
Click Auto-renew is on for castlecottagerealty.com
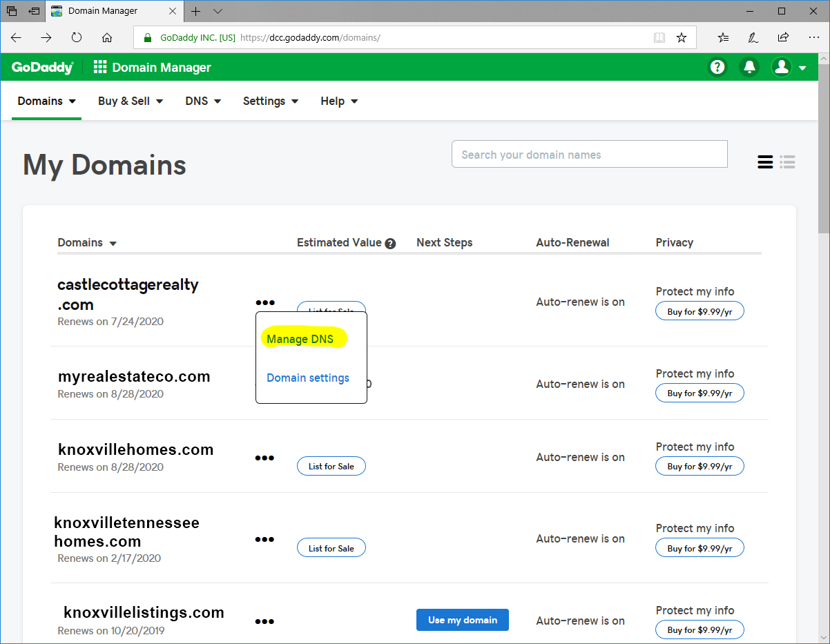click(x=580, y=302)
